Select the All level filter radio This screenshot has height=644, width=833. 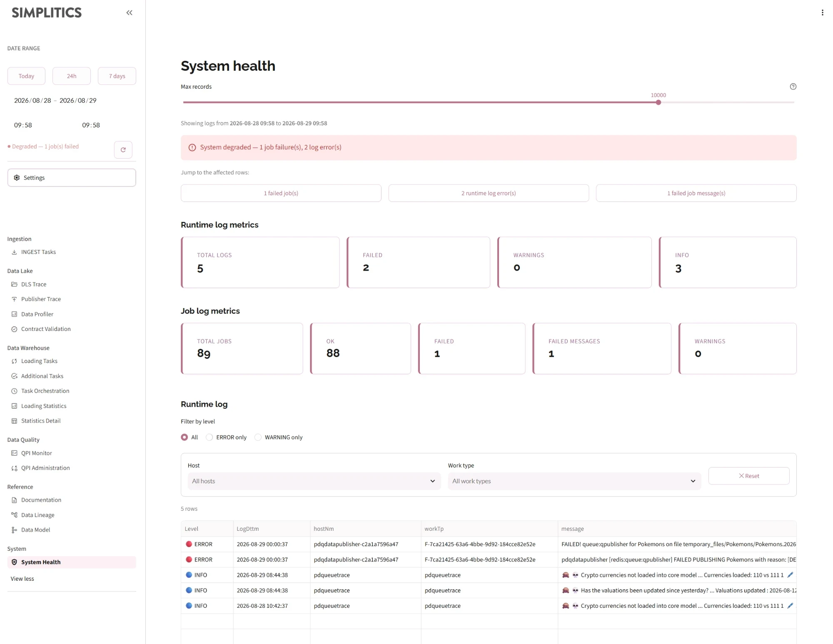pyautogui.click(x=184, y=437)
